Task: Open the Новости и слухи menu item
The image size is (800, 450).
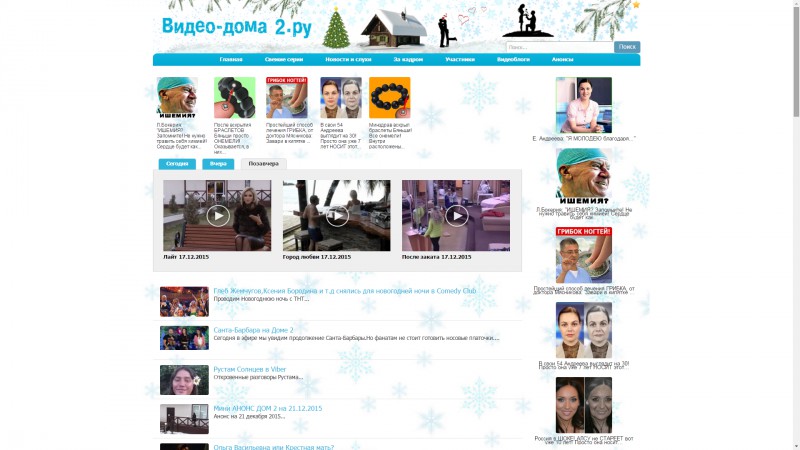Action: (348, 60)
